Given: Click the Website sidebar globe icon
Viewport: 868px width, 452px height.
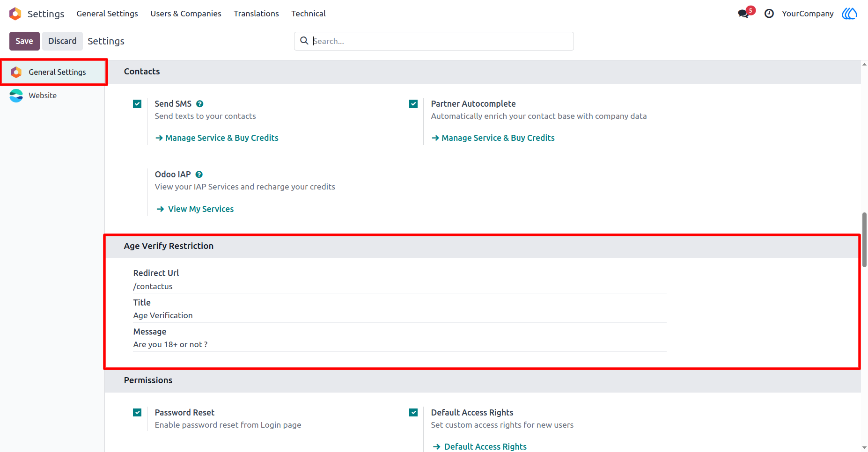Looking at the screenshot, I should tap(16, 95).
